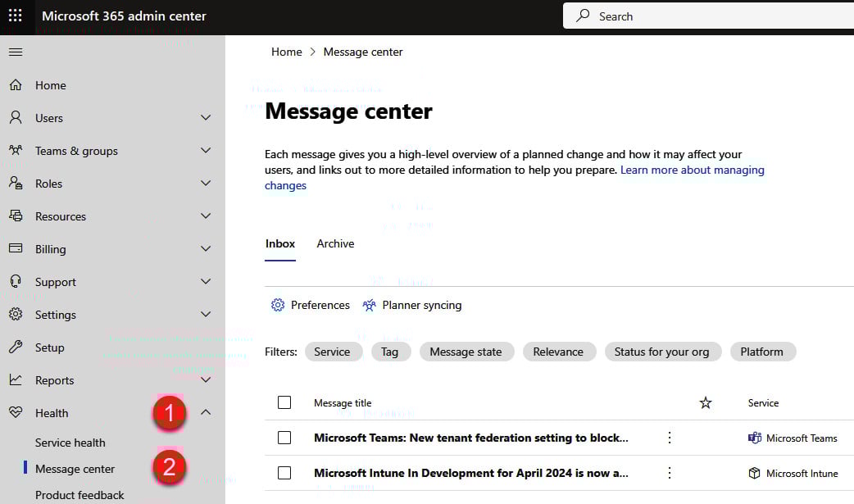
Task: Click the Users person icon
Action: [16, 118]
